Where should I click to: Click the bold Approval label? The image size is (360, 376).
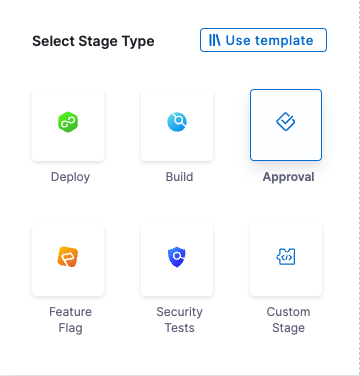tap(288, 177)
